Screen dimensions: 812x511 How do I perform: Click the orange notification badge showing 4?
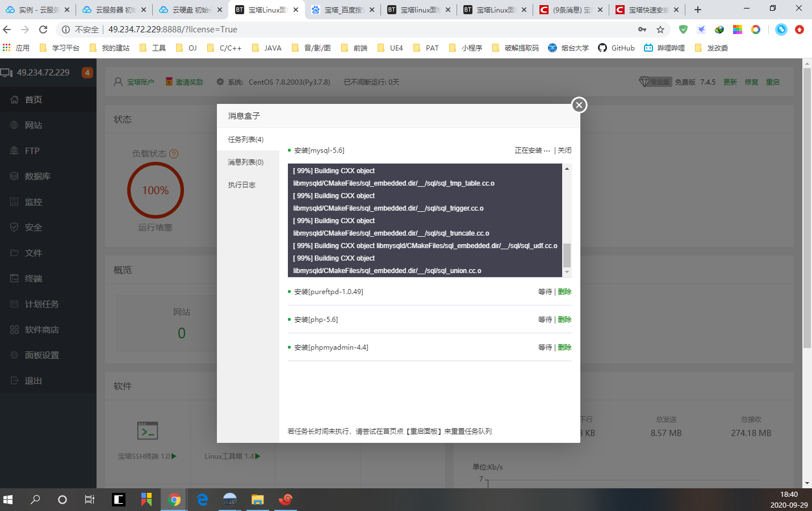point(87,73)
